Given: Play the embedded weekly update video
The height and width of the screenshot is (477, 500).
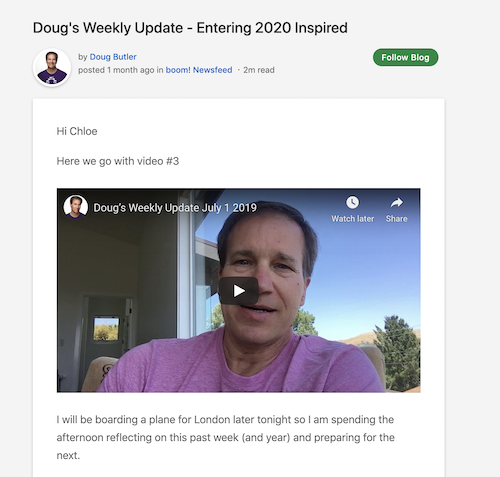Looking at the screenshot, I should click(x=239, y=291).
